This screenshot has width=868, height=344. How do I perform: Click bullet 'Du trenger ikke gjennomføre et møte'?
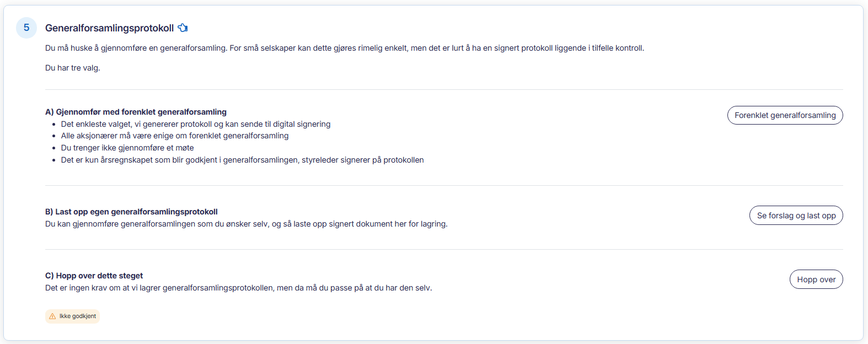(127, 148)
